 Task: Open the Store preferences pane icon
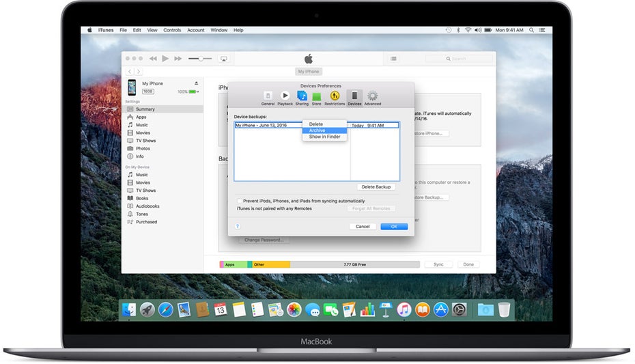click(316, 96)
